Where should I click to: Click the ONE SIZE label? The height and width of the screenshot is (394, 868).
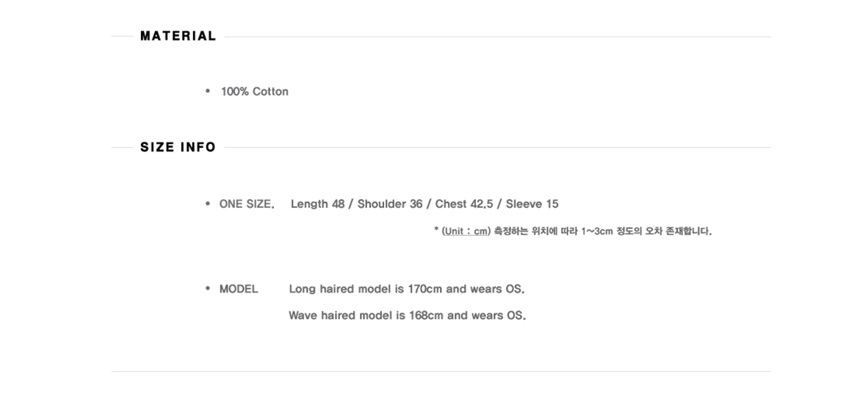click(x=246, y=204)
